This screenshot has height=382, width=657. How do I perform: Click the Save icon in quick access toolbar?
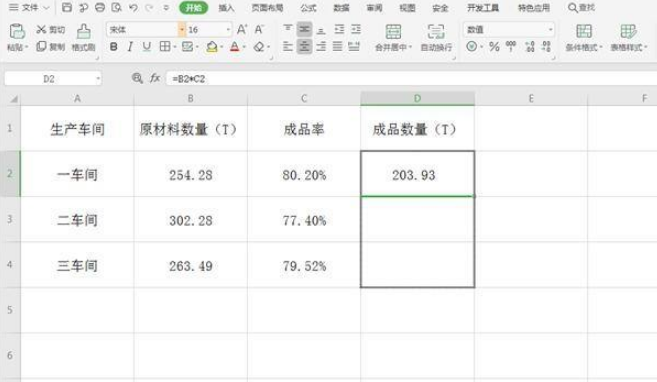[67, 8]
